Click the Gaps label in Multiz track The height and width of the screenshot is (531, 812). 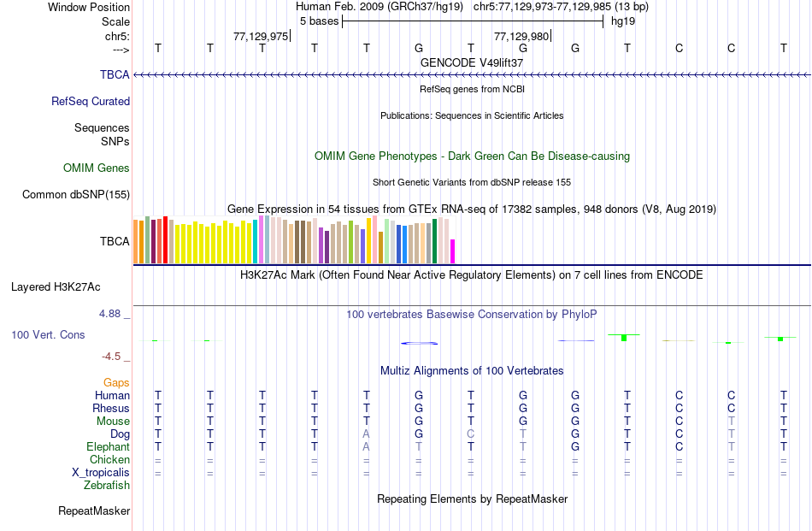[x=116, y=382]
